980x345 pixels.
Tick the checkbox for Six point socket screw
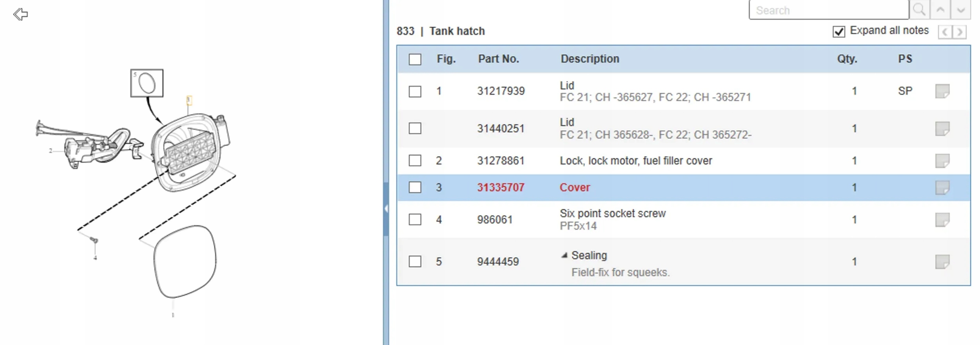[x=415, y=219]
